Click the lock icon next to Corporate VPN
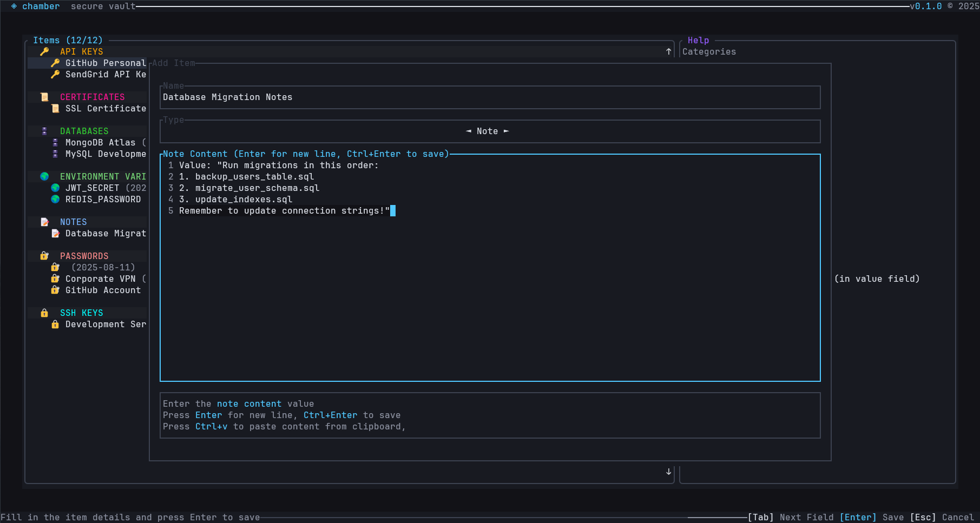This screenshot has width=980, height=523. pos(55,279)
